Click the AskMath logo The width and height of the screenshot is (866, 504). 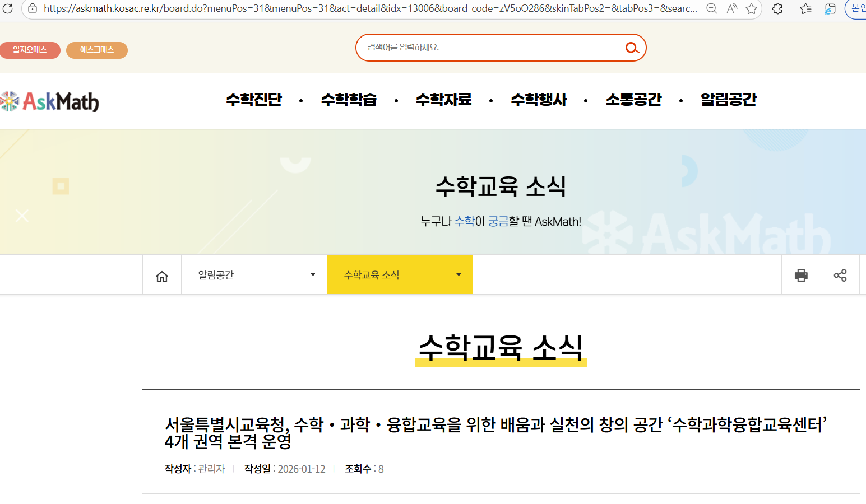[50, 101]
